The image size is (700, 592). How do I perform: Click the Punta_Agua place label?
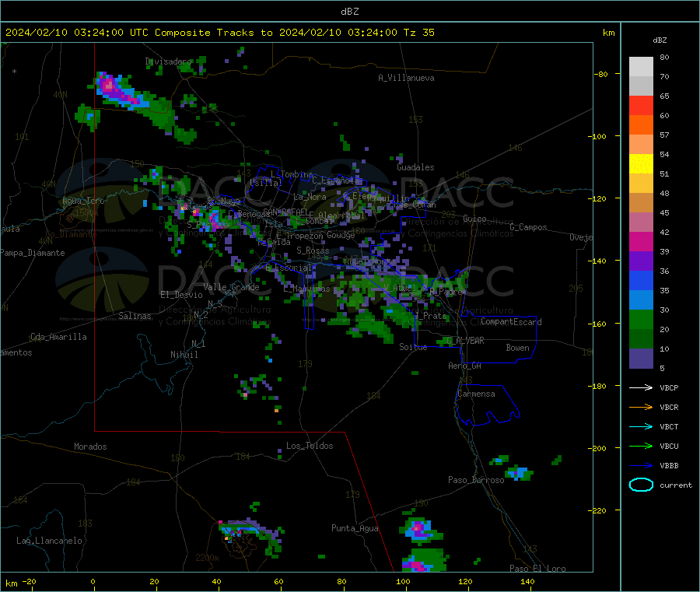(x=355, y=528)
